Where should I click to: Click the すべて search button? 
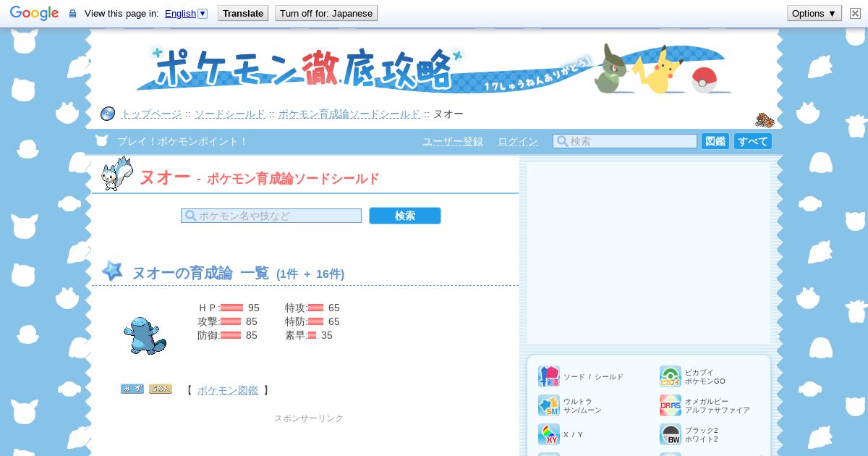tap(753, 141)
